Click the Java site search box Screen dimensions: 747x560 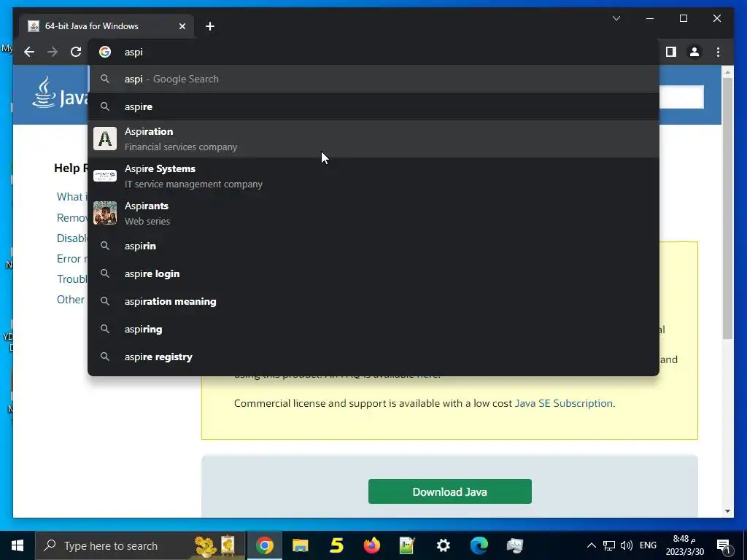(x=682, y=97)
